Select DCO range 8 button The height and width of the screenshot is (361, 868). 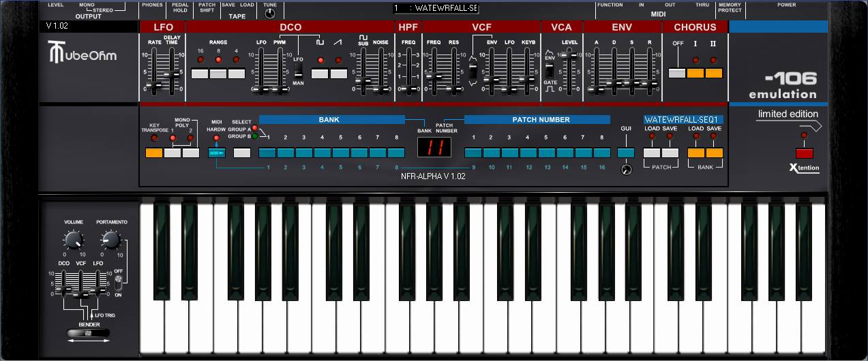(x=218, y=74)
